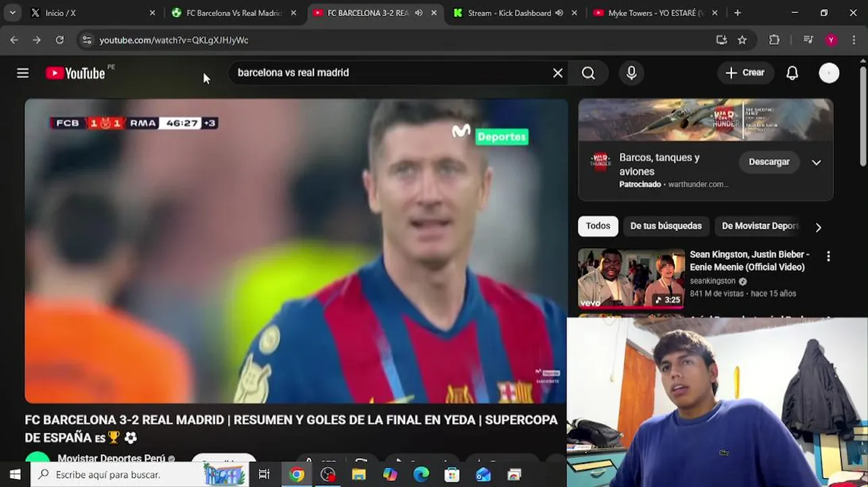Click the Crear button
868x487 pixels.
(744, 73)
